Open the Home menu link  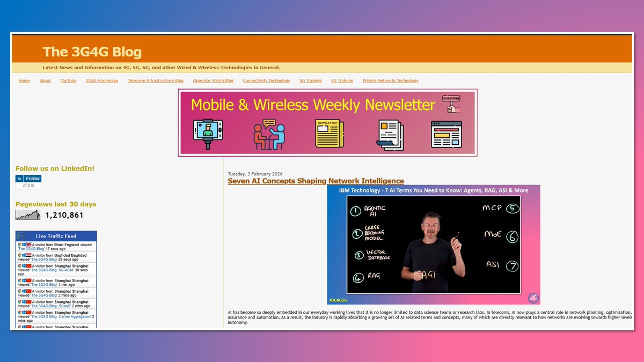pos(24,80)
